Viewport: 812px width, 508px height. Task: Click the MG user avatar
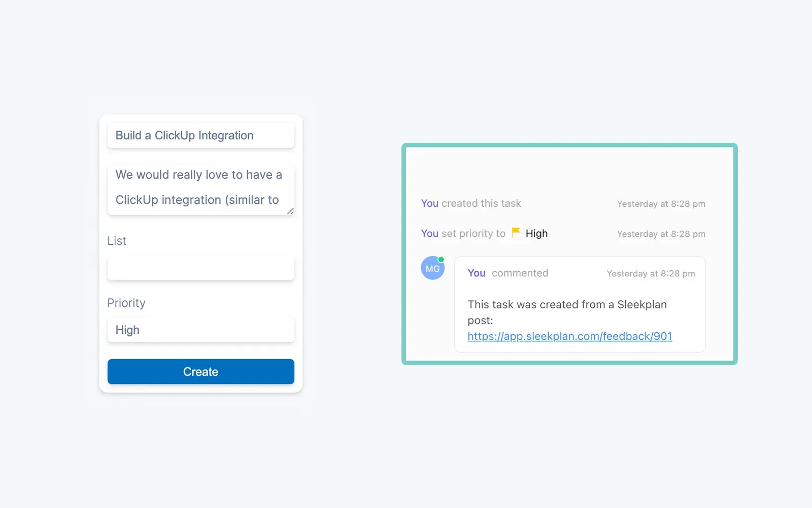point(432,268)
